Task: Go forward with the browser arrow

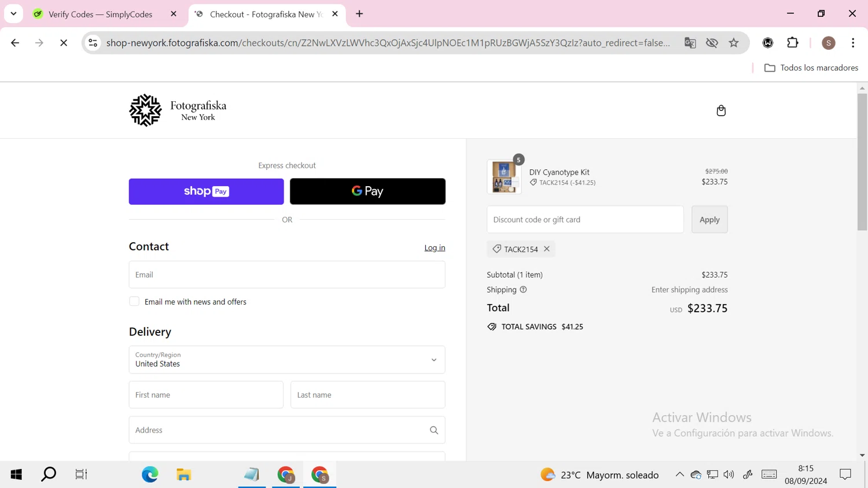Action: (39, 43)
